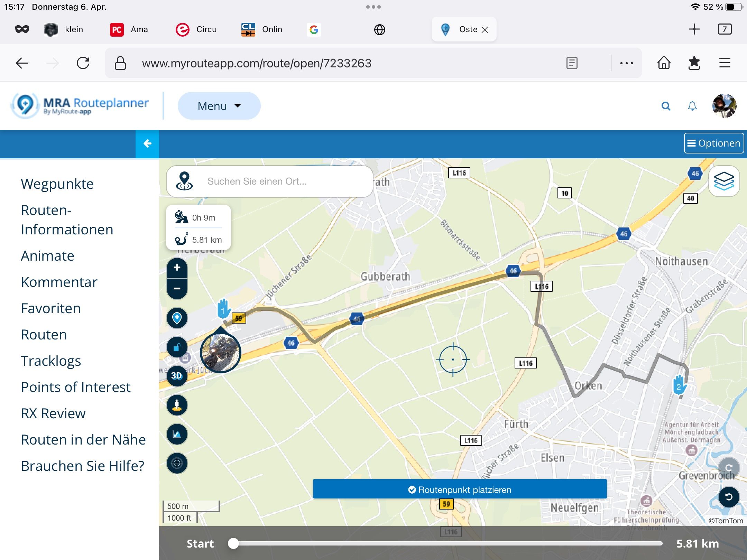This screenshot has height=560, width=747.
Task: Open Routen-Informationen section
Action: pos(67,220)
